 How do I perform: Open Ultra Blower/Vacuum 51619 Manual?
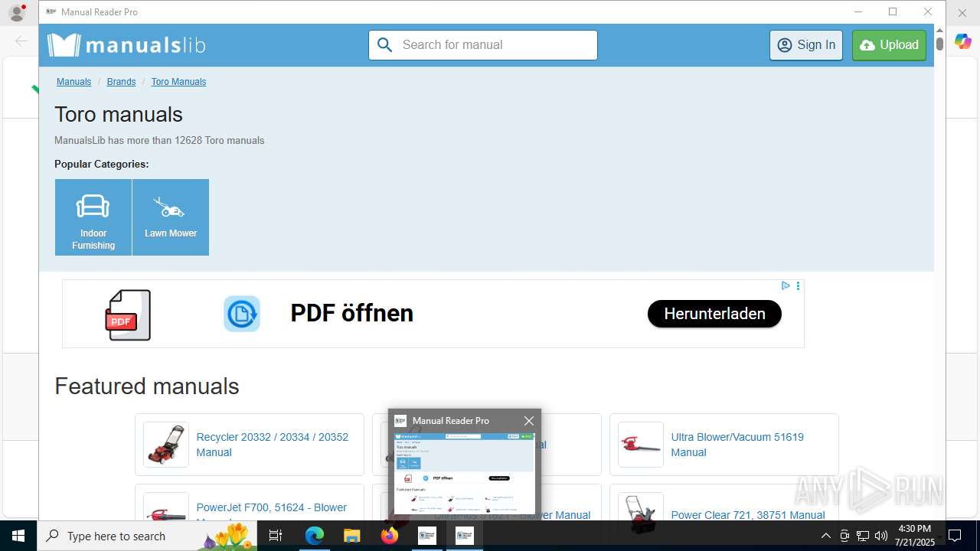pyautogui.click(x=737, y=445)
